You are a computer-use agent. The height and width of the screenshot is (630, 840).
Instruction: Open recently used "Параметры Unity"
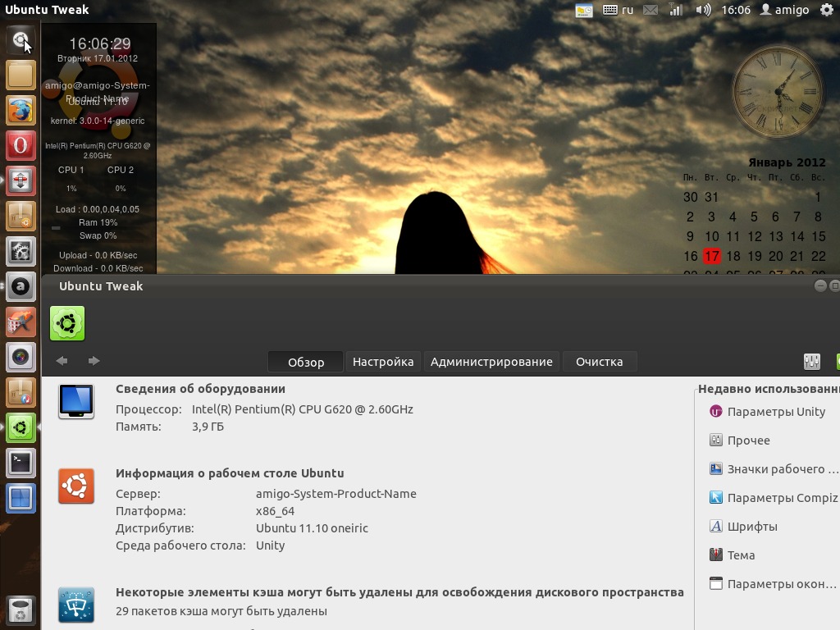point(767,412)
